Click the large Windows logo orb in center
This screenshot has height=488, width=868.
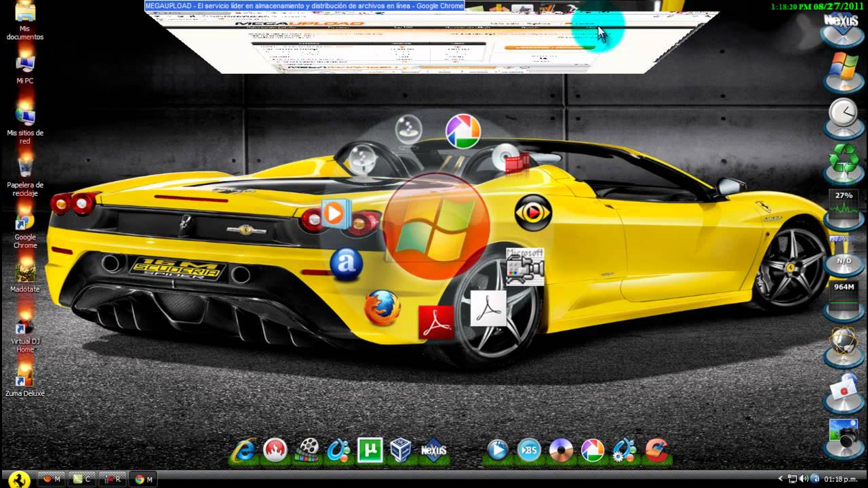pos(436,226)
